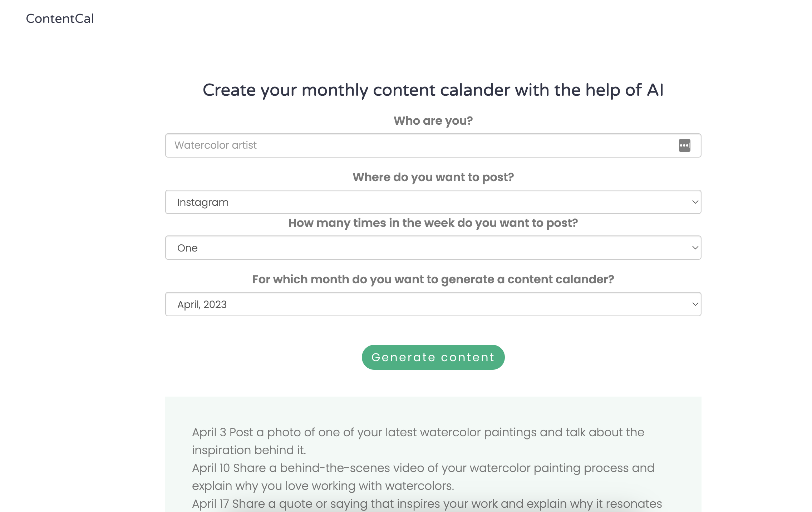The width and height of the screenshot is (812, 512).
Task: Click the ContentCal logo
Action: coord(60,18)
